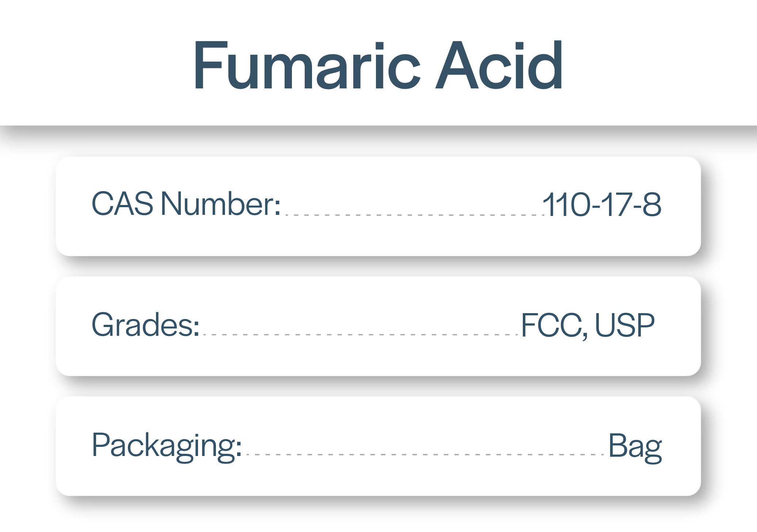Click the white header banner area

pyautogui.click(x=378, y=63)
